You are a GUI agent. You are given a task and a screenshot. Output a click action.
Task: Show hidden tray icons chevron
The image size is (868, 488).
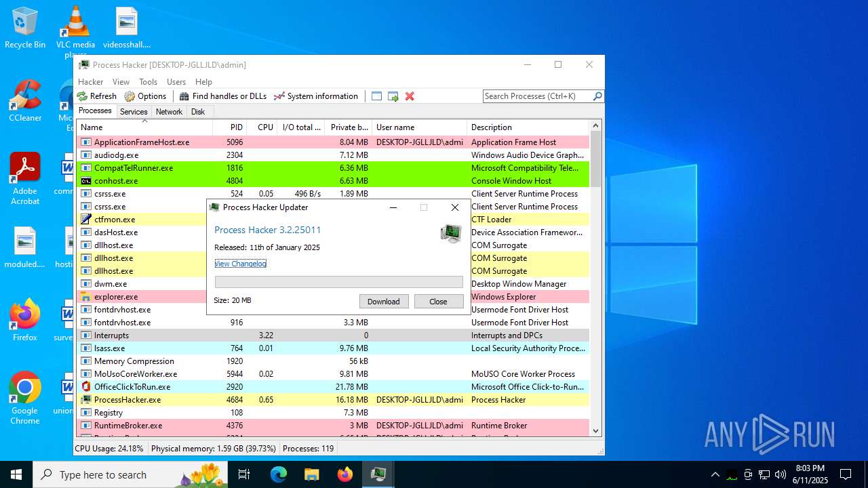click(x=715, y=474)
